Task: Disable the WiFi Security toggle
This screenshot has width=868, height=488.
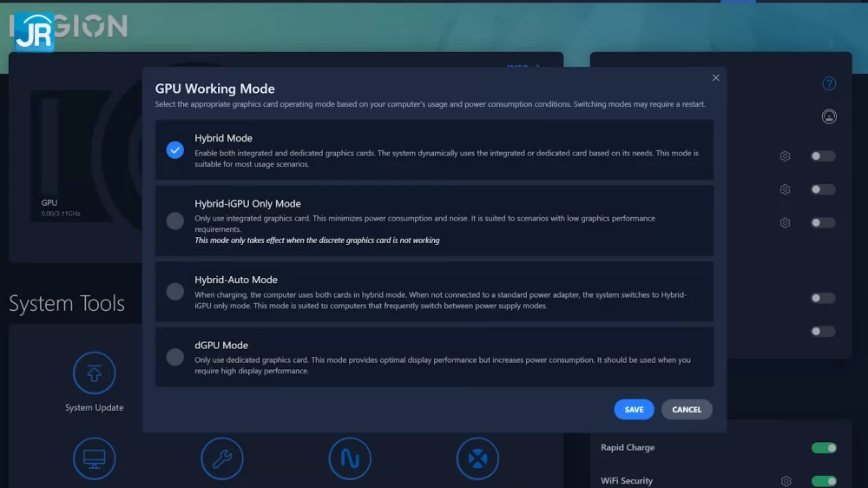Action: click(824, 481)
